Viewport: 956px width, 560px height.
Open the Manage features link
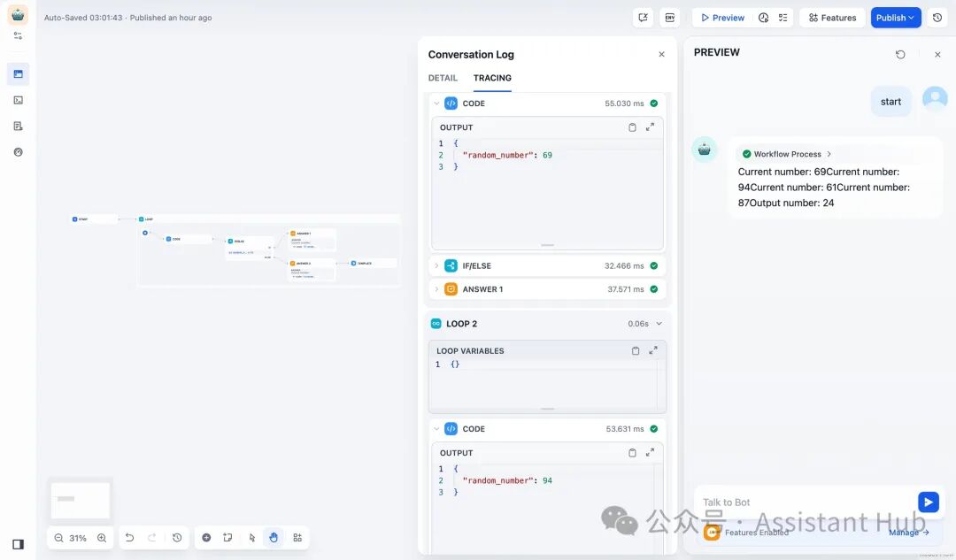point(908,532)
